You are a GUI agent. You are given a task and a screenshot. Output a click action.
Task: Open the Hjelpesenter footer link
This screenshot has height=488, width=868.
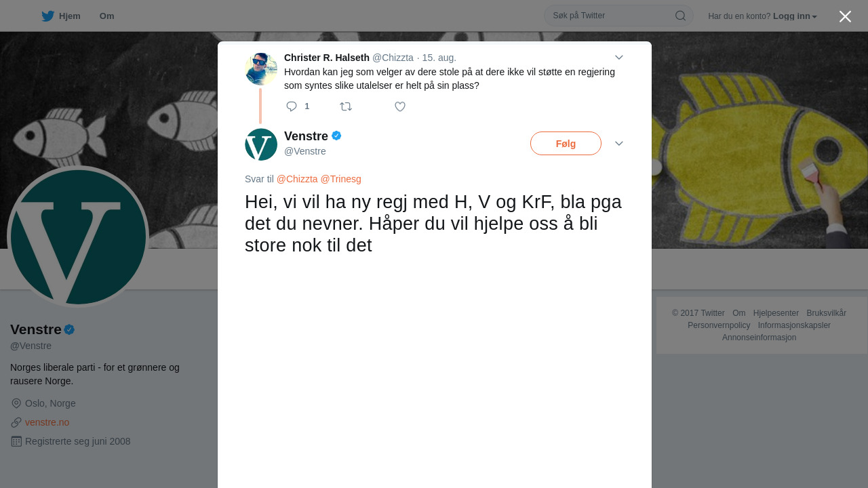pos(776,313)
